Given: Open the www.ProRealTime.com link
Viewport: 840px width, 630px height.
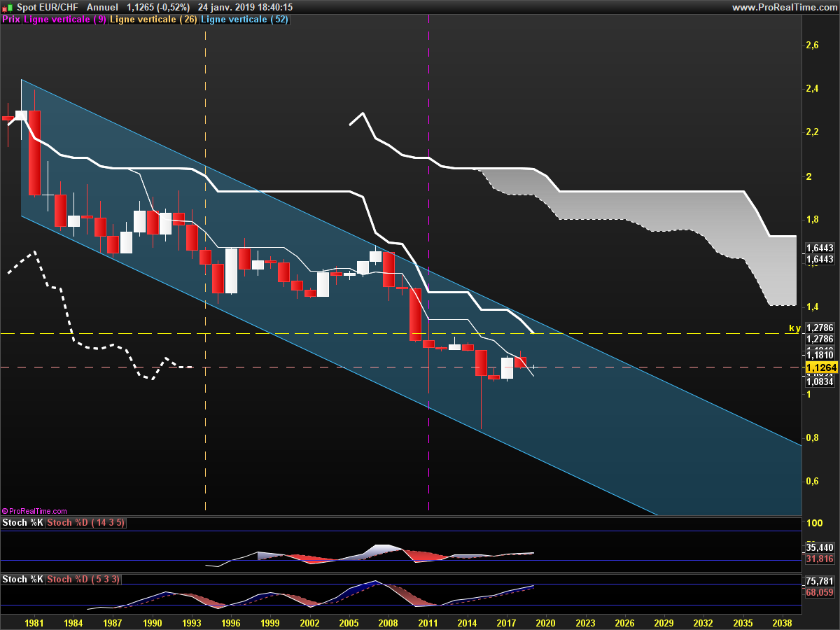Looking at the screenshot, I should tap(783, 7).
